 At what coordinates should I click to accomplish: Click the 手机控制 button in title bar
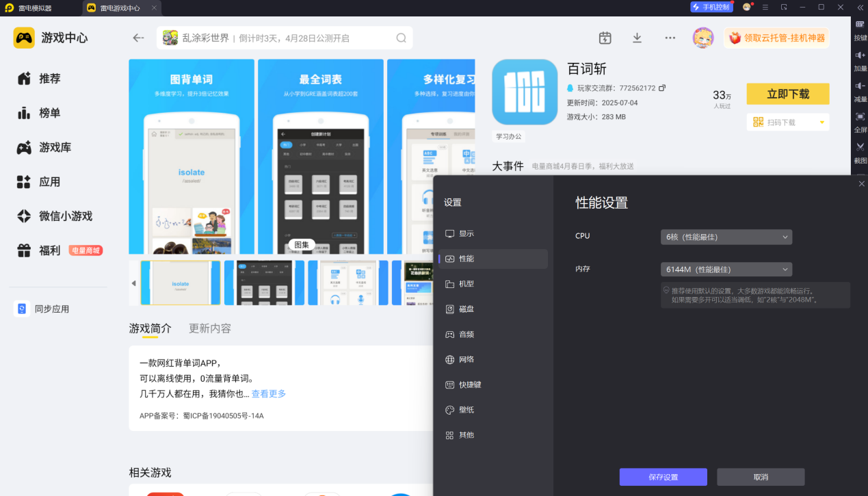tap(712, 7)
